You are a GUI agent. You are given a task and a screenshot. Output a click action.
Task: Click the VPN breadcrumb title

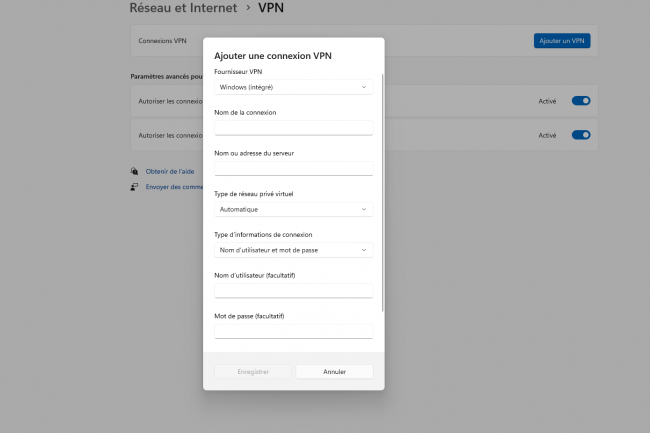tap(271, 8)
